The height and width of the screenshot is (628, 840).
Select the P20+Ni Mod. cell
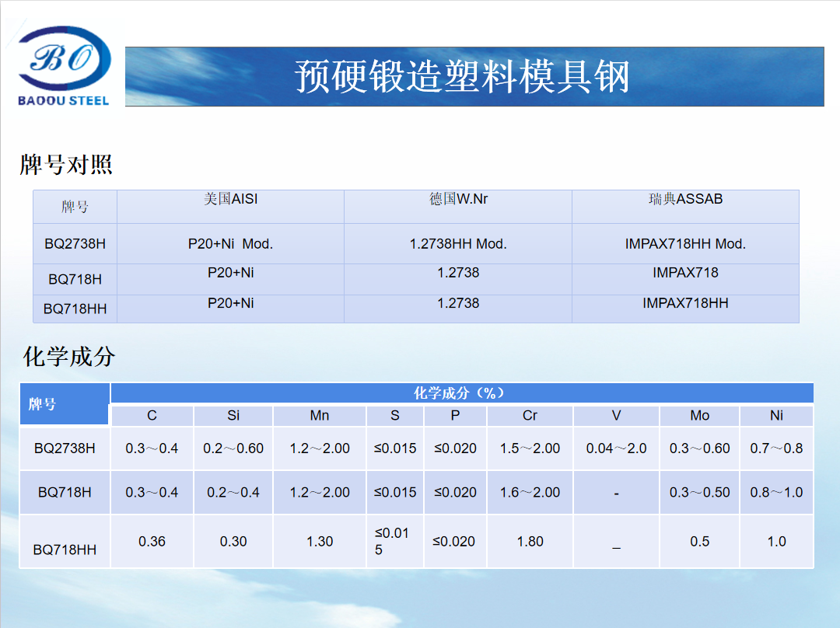pyautogui.click(x=229, y=243)
